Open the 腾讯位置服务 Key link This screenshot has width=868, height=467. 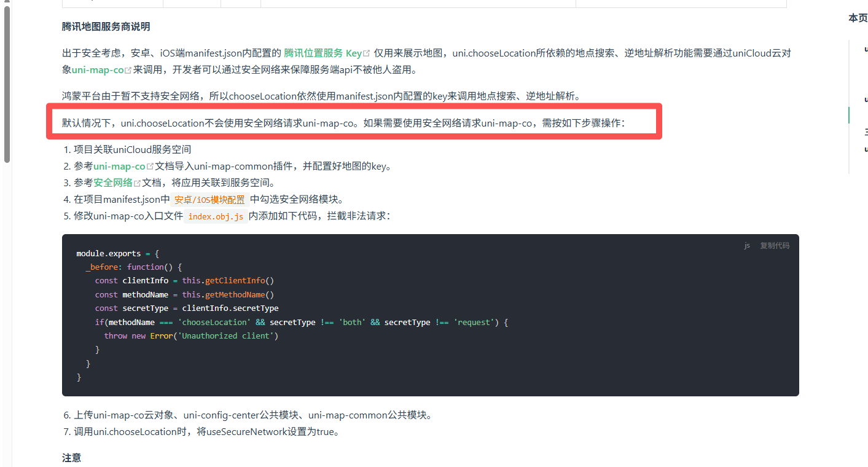point(323,53)
